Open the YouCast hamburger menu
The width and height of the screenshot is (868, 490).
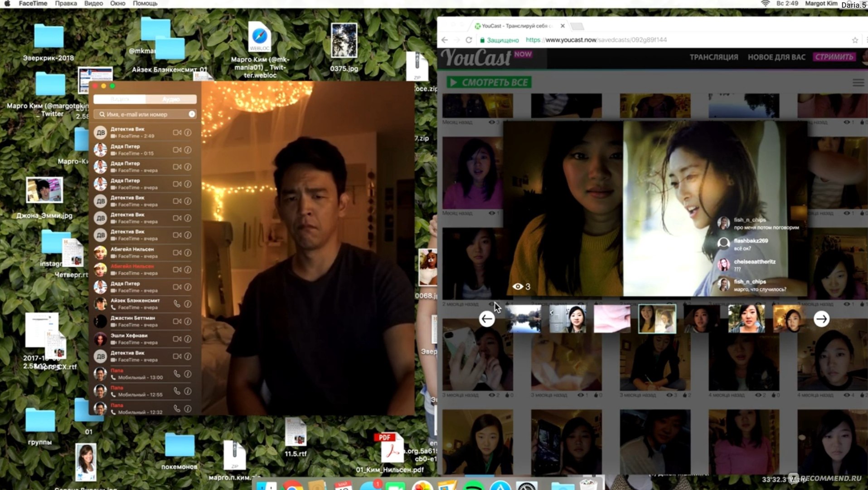858,83
